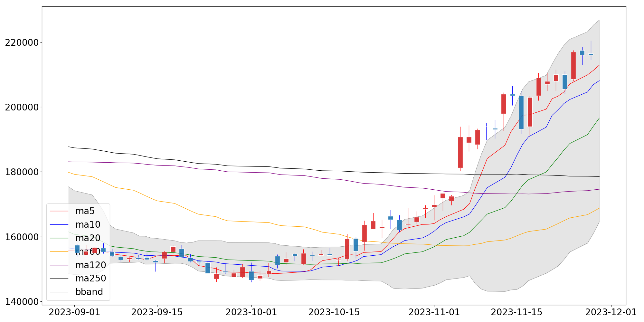Click the 200000 y-axis tick label
644x322 pixels.
click(22, 107)
